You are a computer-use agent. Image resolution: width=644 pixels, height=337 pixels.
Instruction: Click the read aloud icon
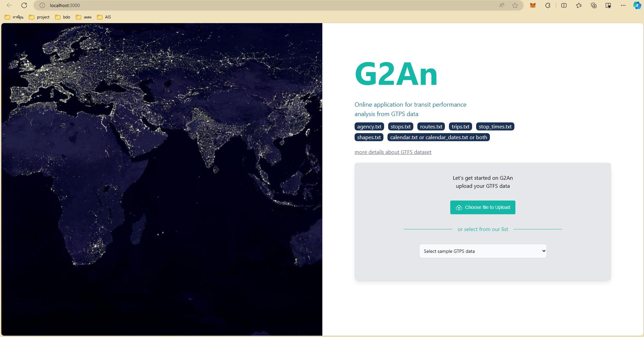[502, 5]
